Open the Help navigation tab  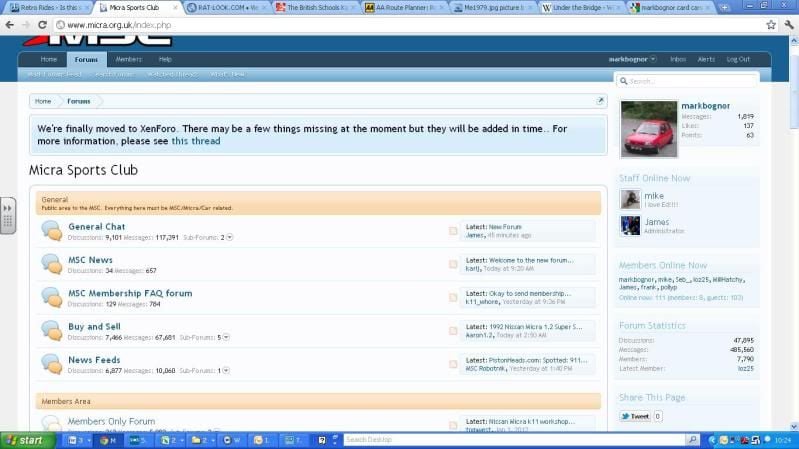(x=165, y=59)
